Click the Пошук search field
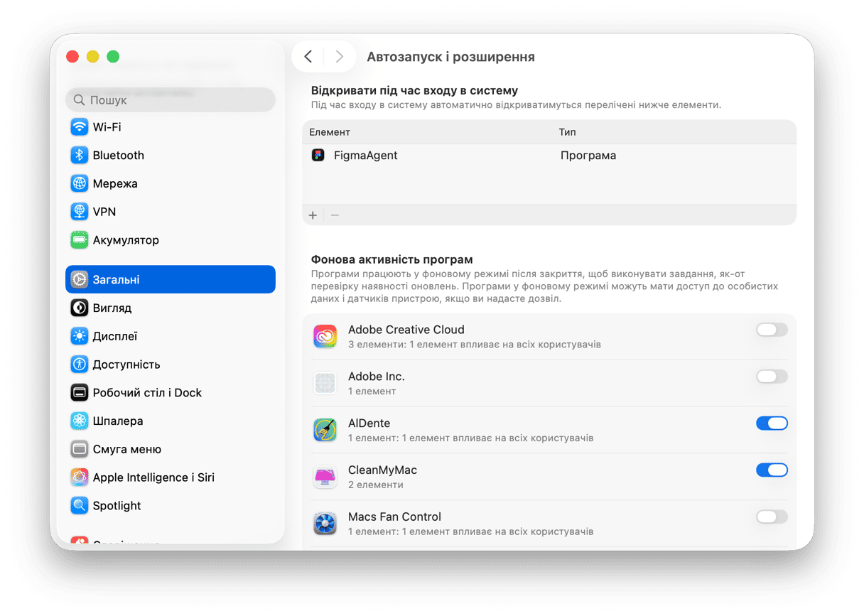Image resolution: width=864 pixels, height=616 pixels. click(171, 100)
